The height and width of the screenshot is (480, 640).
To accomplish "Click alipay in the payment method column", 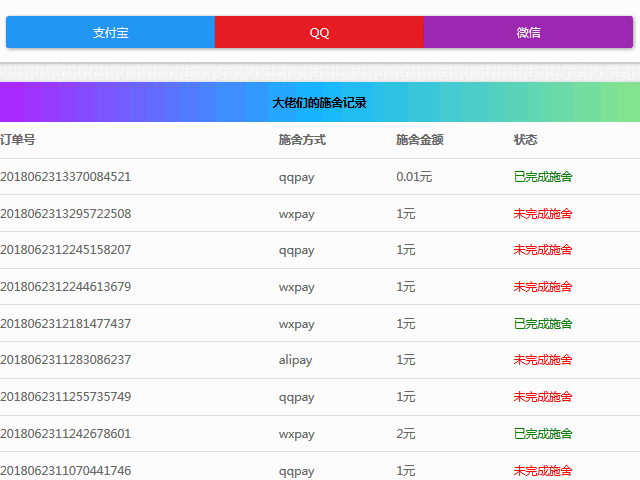I will coord(295,360).
